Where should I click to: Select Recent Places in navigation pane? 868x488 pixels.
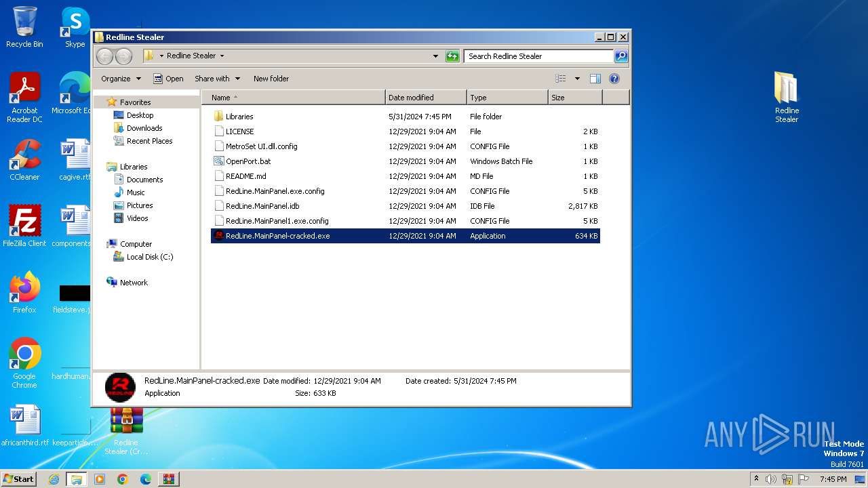point(149,141)
